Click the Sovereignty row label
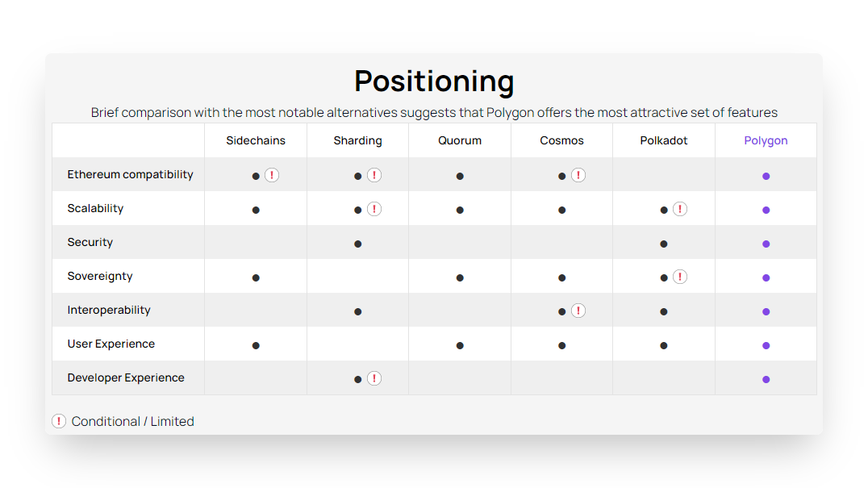868x488 pixels. click(x=100, y=276)
